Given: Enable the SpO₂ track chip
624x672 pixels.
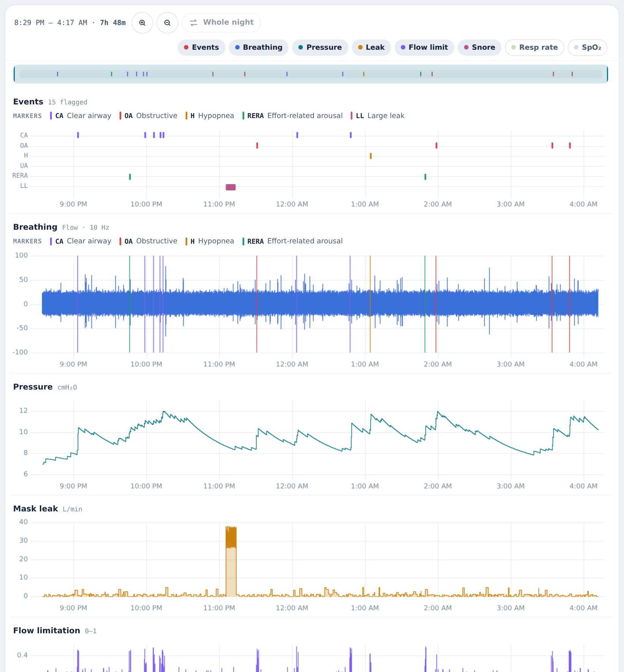Looking at the screenshot, I should 588,47.
